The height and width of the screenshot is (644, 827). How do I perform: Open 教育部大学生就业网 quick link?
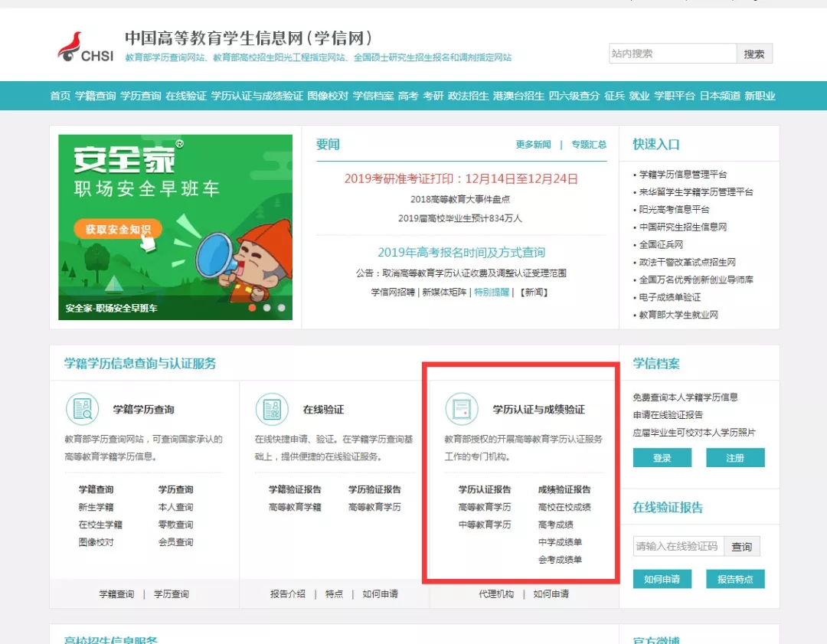click(678, 315)
